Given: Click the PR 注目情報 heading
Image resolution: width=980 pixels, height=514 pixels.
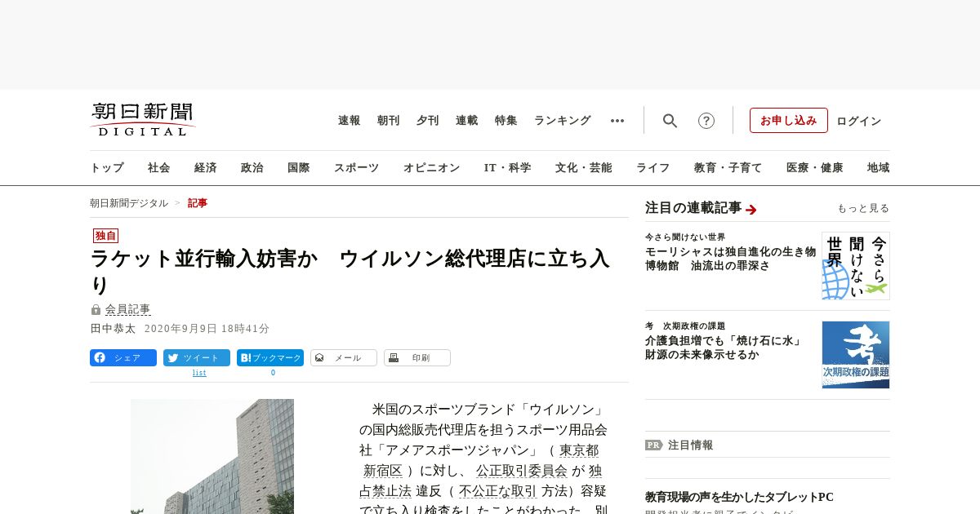Looking at the screenshot, I should point(679,445).
